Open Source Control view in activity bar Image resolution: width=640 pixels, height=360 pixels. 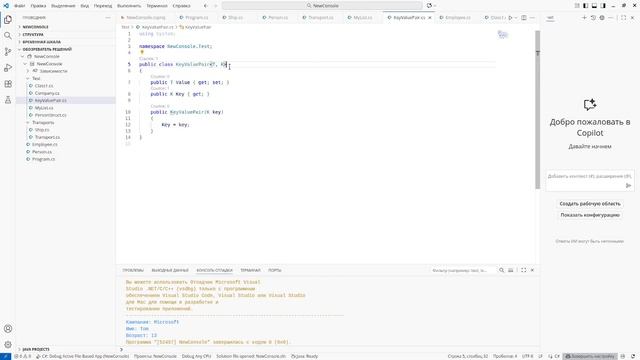(x=8, y=52)
